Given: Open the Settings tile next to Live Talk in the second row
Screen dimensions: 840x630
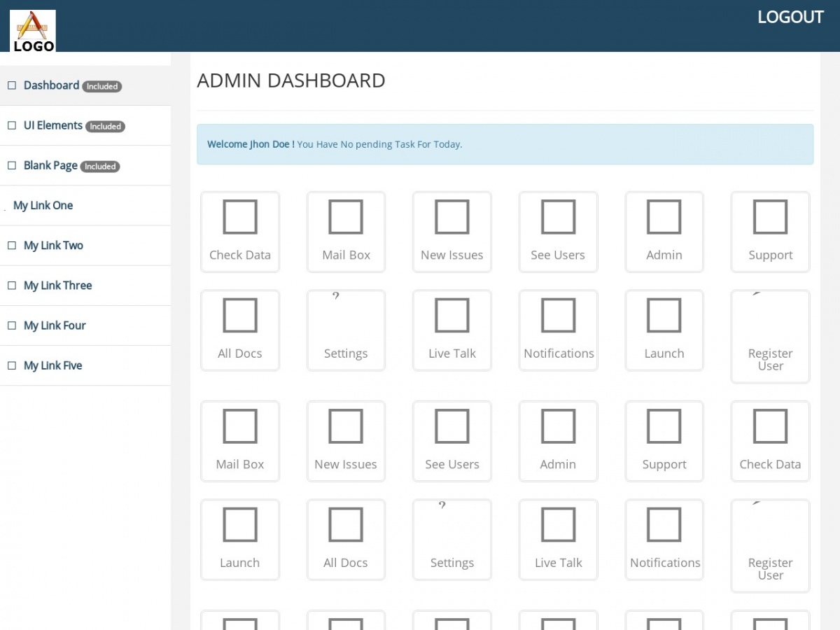Looking at the screenshot, I should point(346,330).
